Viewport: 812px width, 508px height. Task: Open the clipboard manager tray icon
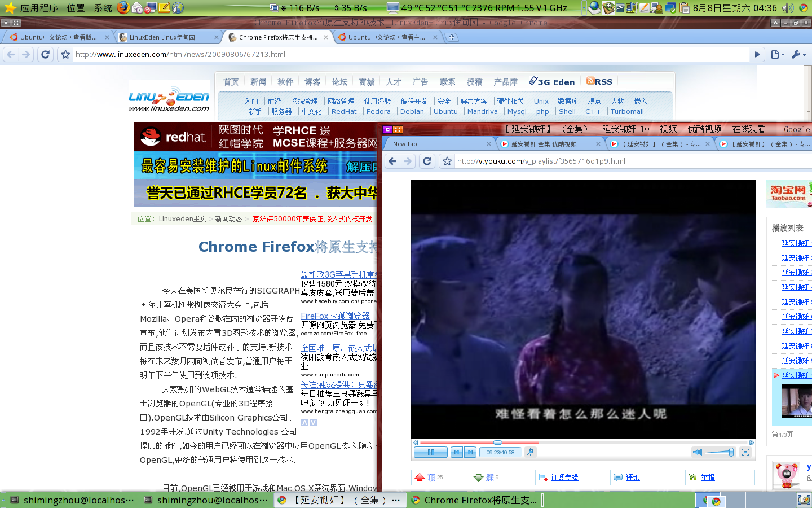(x=683, y=8)
